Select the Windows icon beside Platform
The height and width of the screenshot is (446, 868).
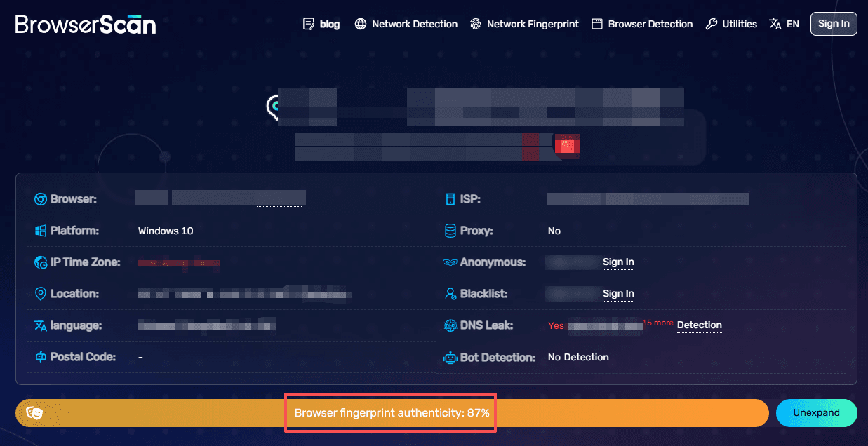(x=41, y=230)
